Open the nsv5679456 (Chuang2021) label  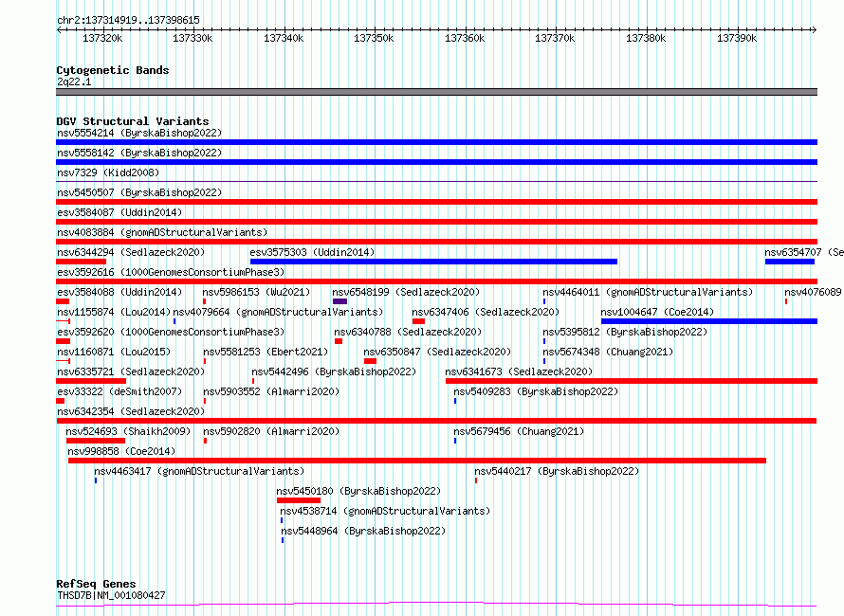coord(519,431)
